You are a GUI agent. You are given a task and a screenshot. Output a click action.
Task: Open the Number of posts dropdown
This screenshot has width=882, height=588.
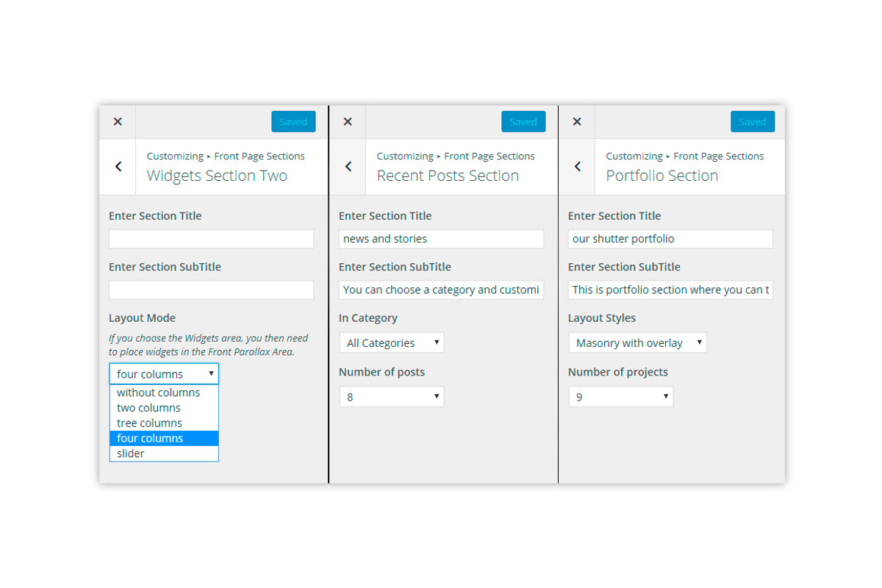pyautogui.click(x=392, y=397)
